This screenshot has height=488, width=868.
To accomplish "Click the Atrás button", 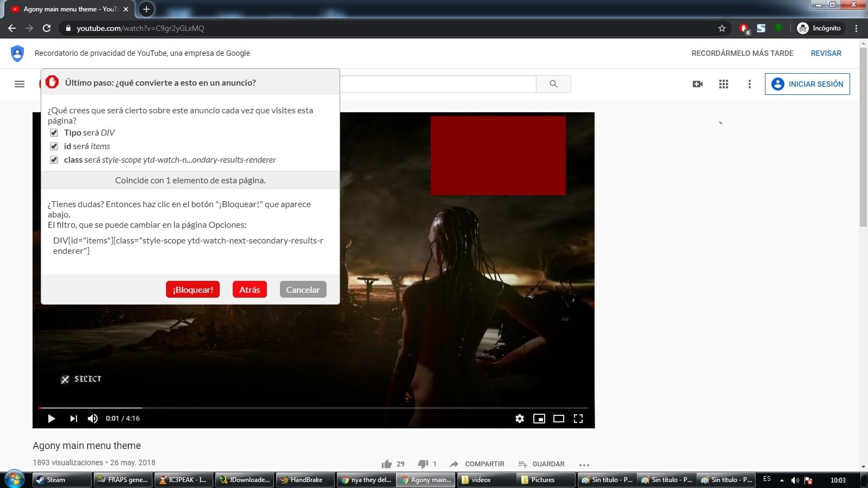I will pyautogui.click(x=250, y=290).
